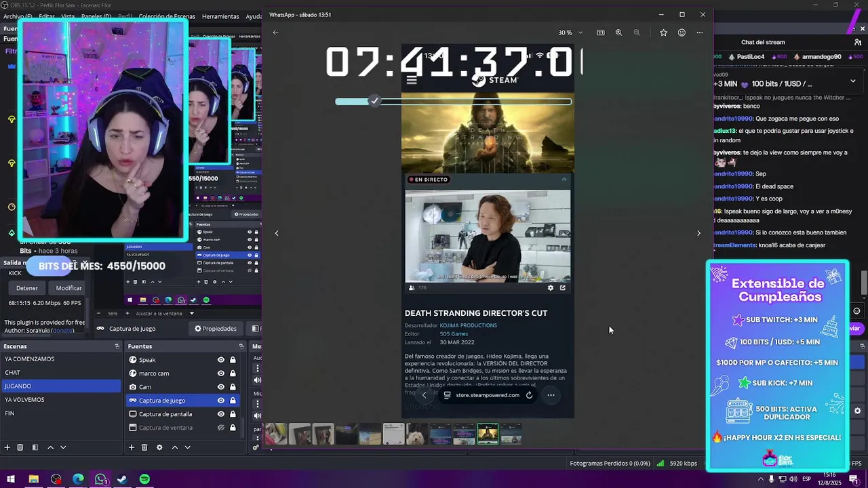Go back using WhatsApp viewer's back arrow
This screenshot has height=488, width=868.
275,33
